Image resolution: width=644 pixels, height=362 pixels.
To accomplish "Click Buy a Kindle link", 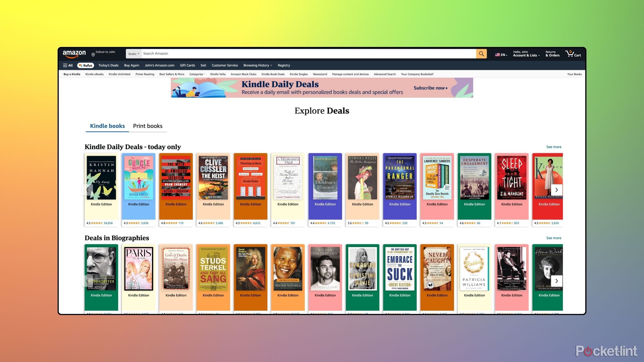I will [x=72, y=74].
